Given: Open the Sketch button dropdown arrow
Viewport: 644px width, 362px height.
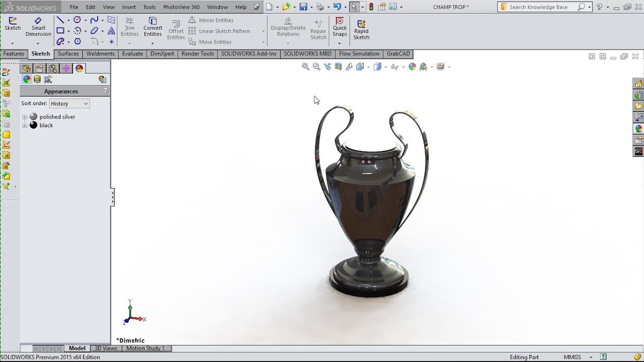Looking at the screenshot, I should pyautogui.click(x=13, y=43).
